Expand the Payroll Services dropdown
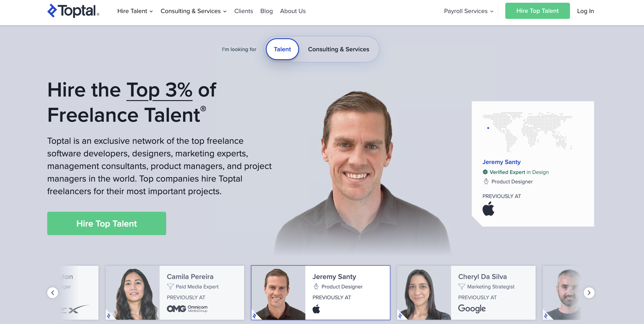644x324 pixels. pyautogui.click(x=469, y=11)
